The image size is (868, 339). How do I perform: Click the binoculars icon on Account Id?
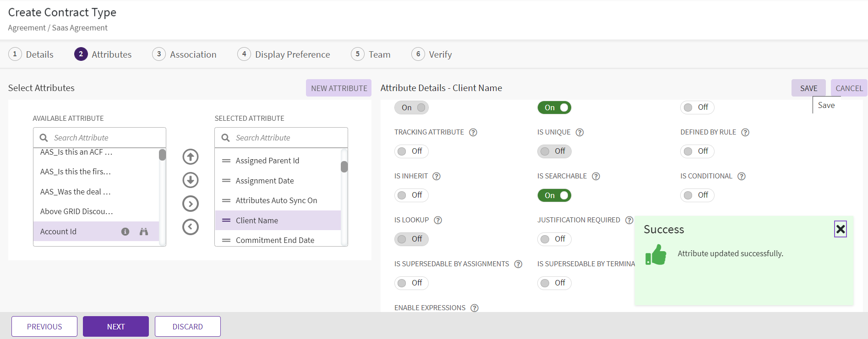point(144,231)
